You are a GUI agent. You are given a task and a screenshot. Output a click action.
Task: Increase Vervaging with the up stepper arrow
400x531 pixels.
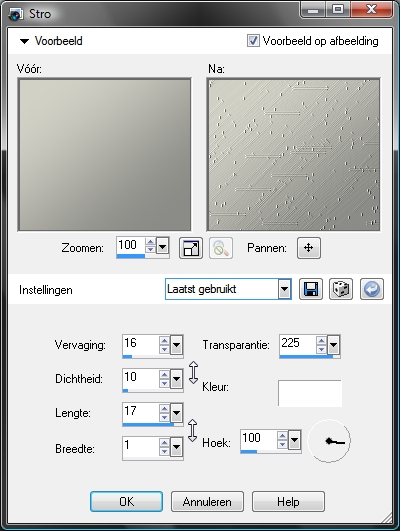pos(164,340)
